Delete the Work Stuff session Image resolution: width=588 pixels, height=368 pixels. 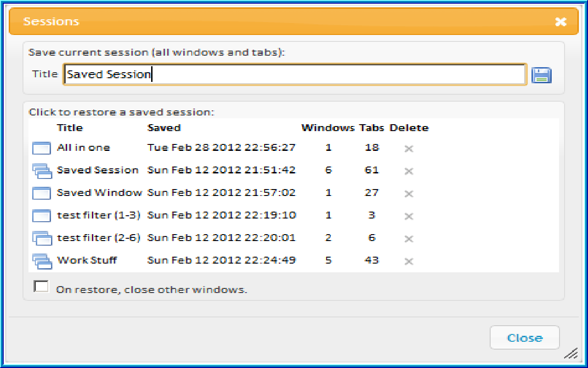coord(408,261)
